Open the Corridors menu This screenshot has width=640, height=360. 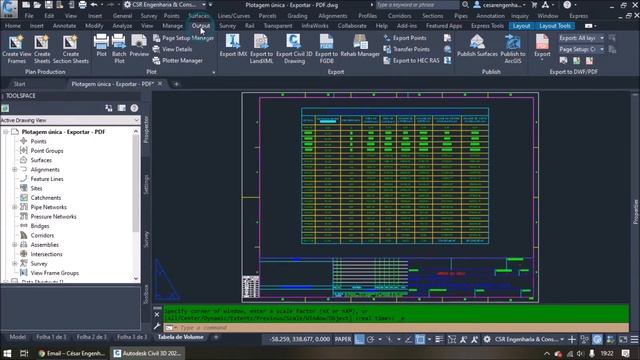399,16
